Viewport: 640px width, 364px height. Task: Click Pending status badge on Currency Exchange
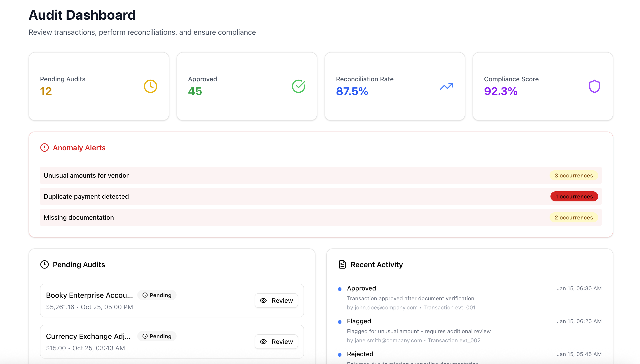click(x=157, y=336)
